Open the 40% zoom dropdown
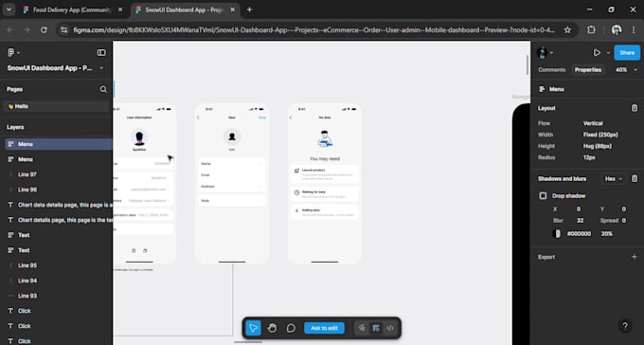This screenshot has width=644, height=345. tap(626, 70)
